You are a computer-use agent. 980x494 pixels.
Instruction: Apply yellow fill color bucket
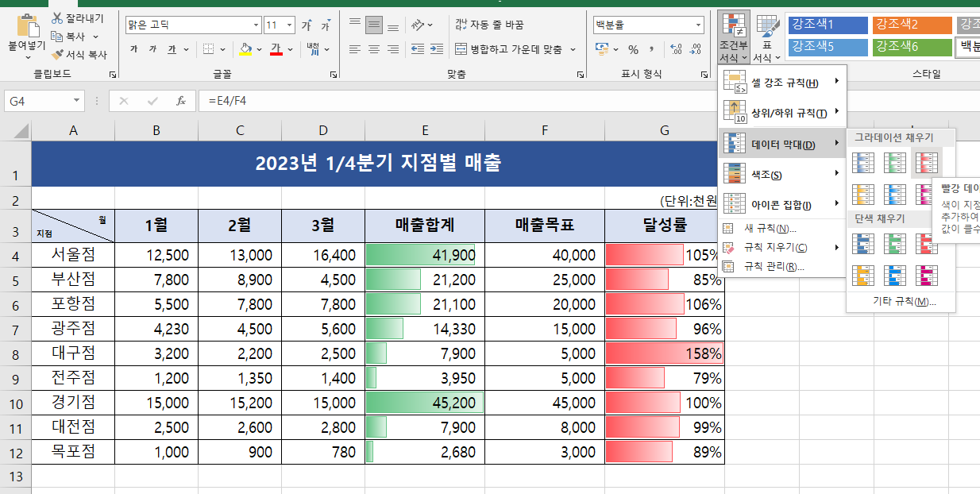tap(246, 49)
